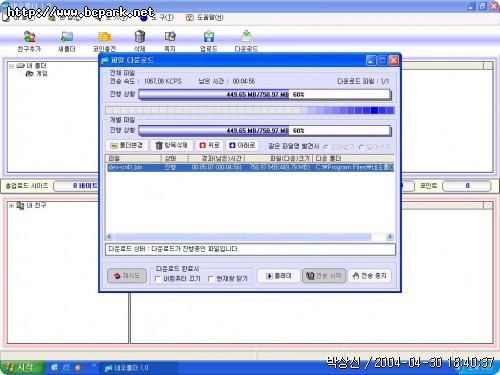Click the 친구추가 add-friend toolbar icon

(29, 41)
